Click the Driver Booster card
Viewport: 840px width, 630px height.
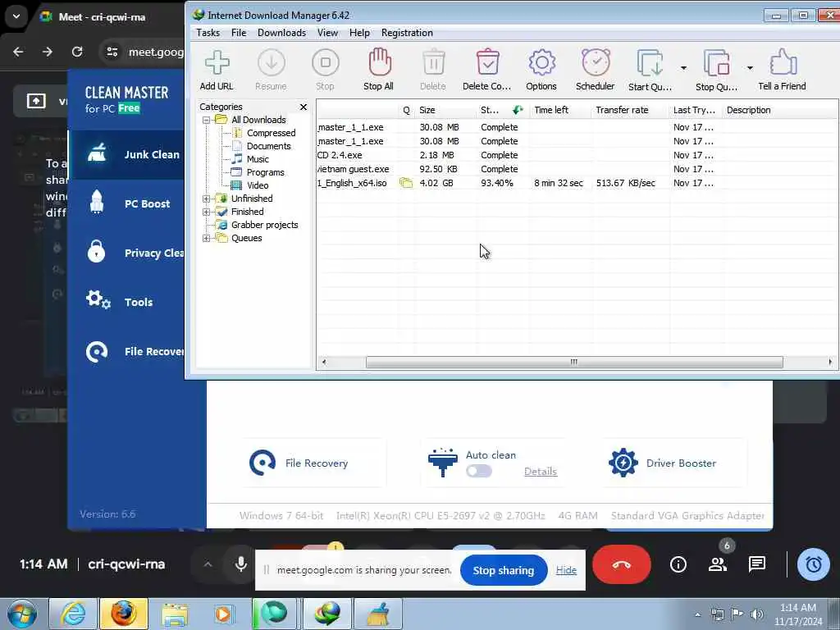[675, 463]
